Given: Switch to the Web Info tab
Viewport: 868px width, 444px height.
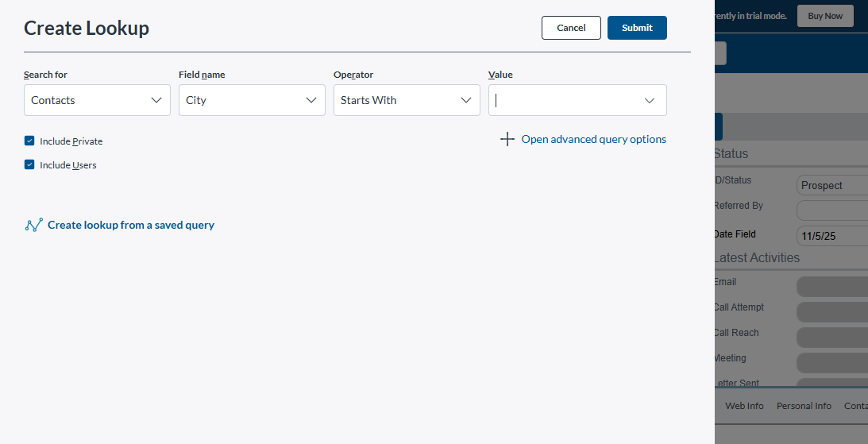Looking at the screenshot, I should 744,406.
